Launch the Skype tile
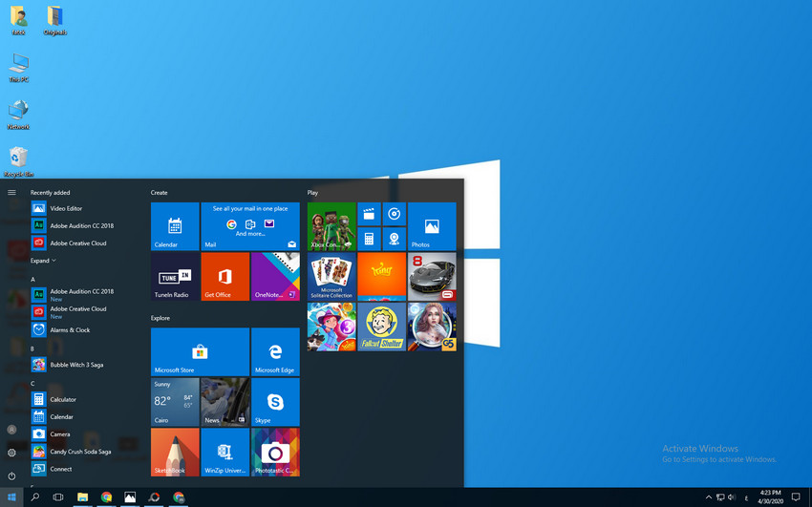Viewport: 812px width, 507px height. point(275,402)
